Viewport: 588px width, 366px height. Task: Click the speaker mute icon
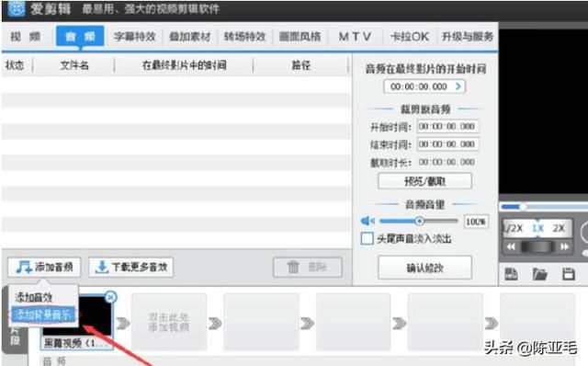click(367, 221)
